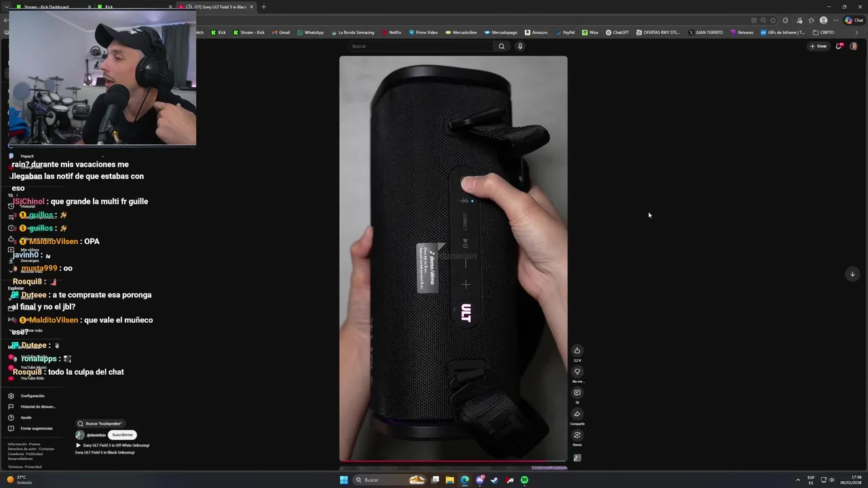Screen dimensions: 868x488
Task: Click the Crear button
Action: click(818, 46)
